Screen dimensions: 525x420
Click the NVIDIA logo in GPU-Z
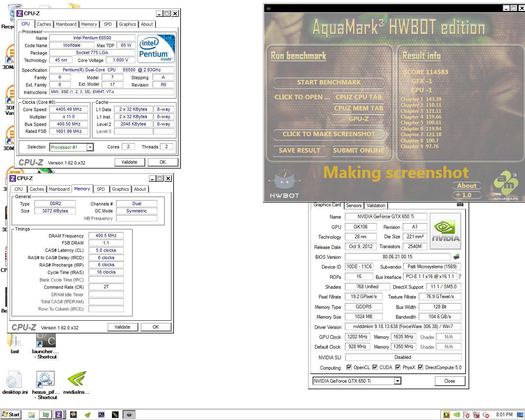click(445, 231)
